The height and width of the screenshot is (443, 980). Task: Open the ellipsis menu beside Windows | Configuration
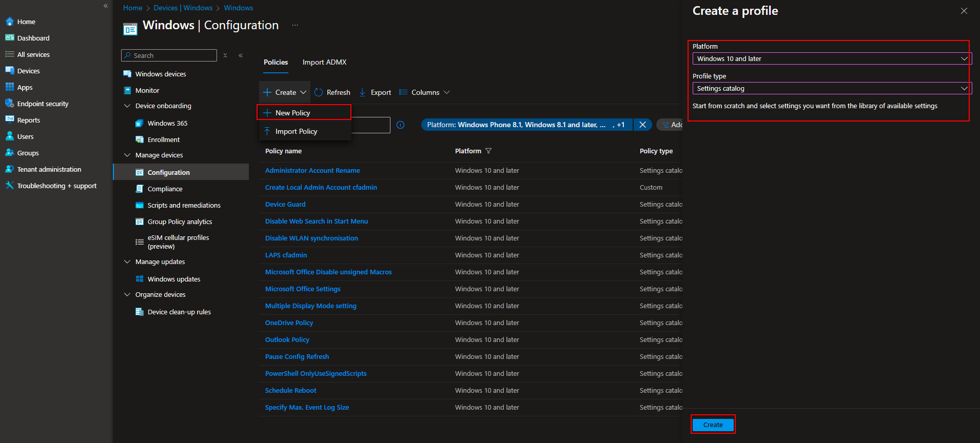point(295,25)
